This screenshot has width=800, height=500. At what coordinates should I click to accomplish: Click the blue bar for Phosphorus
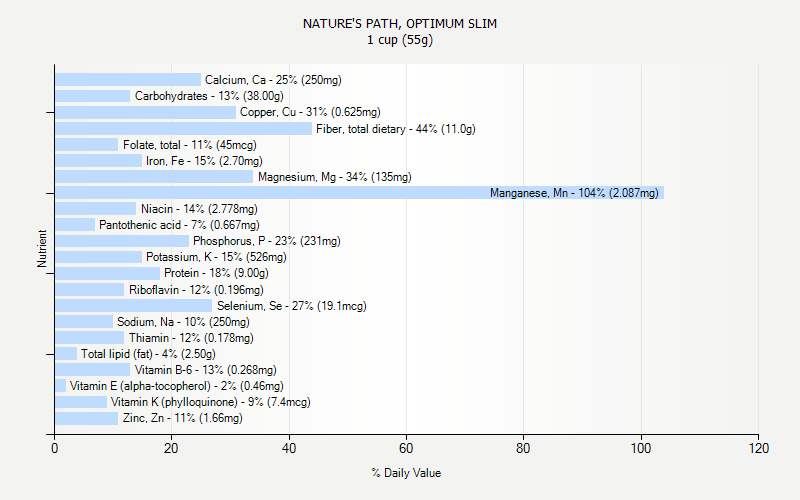122,241
